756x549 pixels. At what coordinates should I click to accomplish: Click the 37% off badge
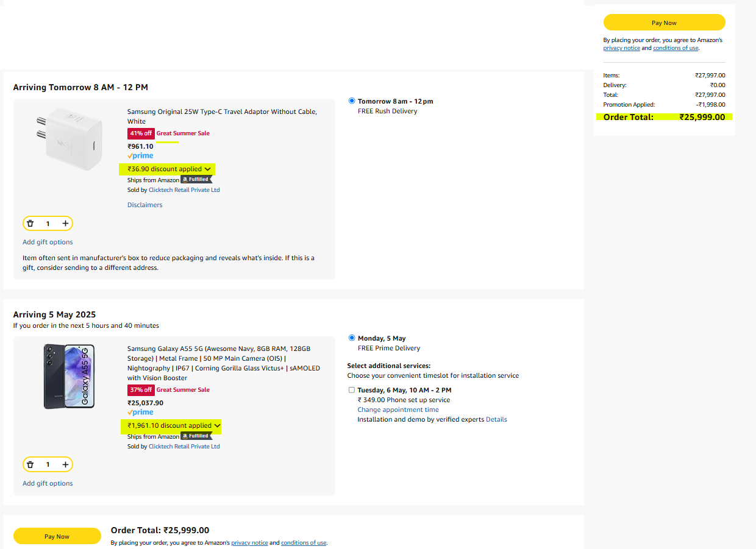point(141,390)
